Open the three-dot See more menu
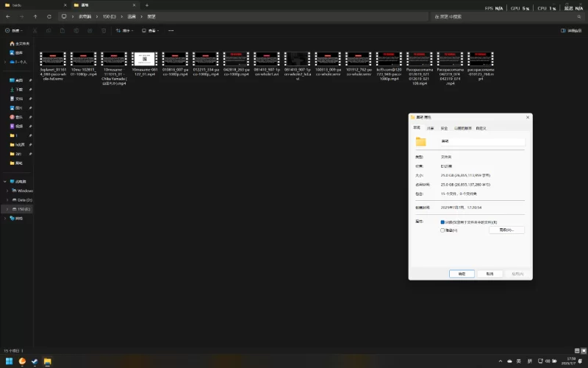Image resolution: width=588 pixels, height=368 pixels. (x=171, y=30)
